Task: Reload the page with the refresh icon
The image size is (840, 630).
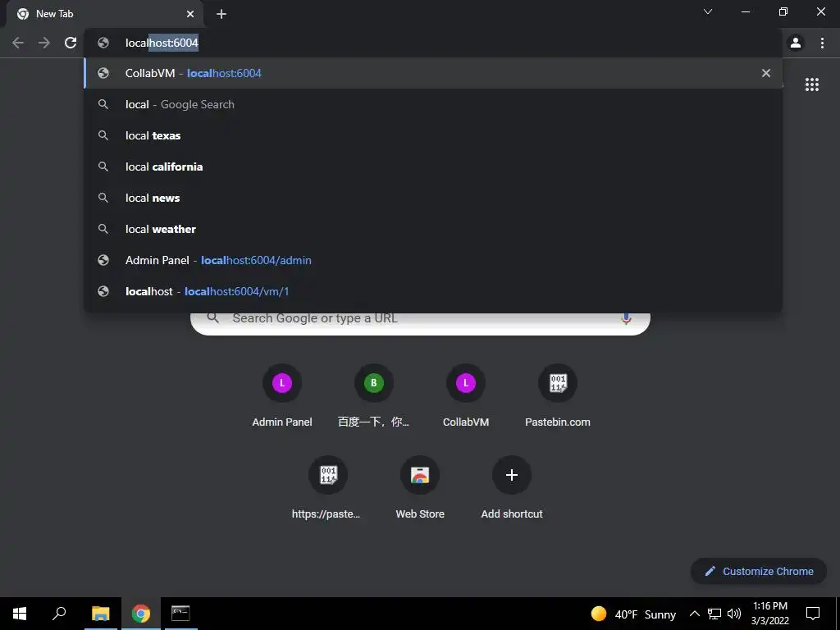Action: [x=71, y=43]
